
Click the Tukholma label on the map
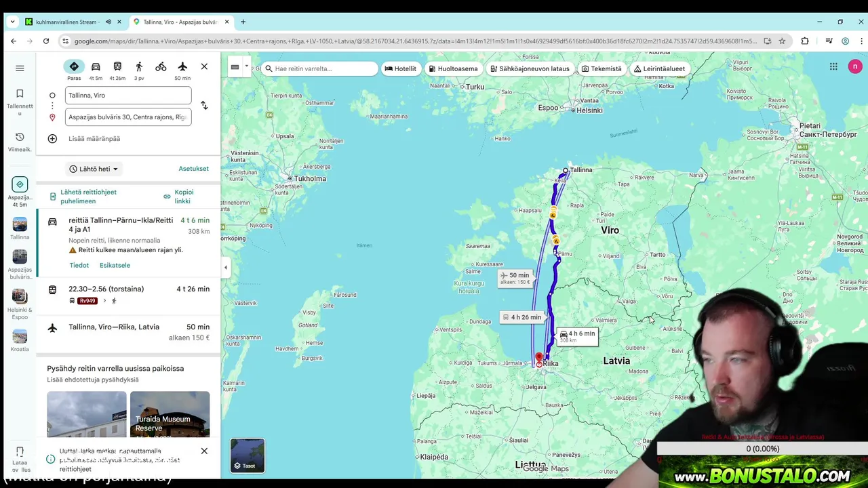pos(309,179)
